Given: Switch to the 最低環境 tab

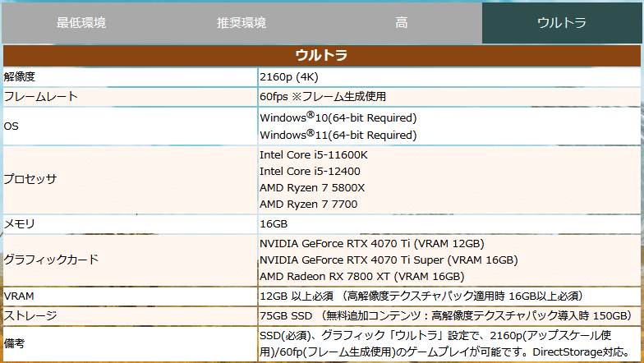Looking at the screenshot, I should click(x=81, y=23).
